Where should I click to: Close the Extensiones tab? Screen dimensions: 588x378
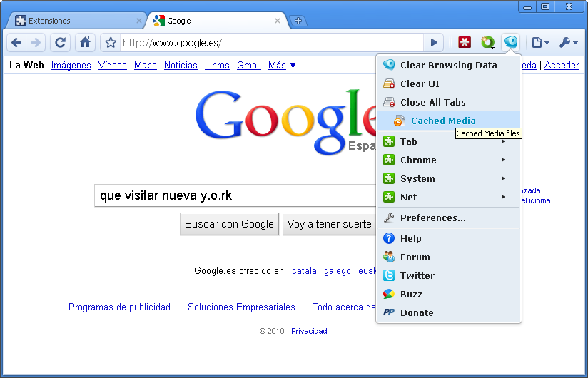pyautogui.click(x=138, y=21)
